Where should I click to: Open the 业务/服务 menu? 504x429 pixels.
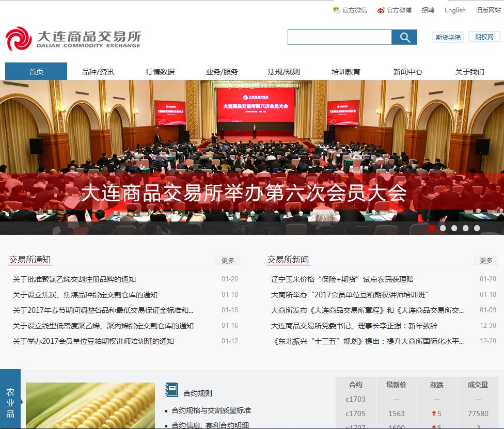(x=222, y=71)
